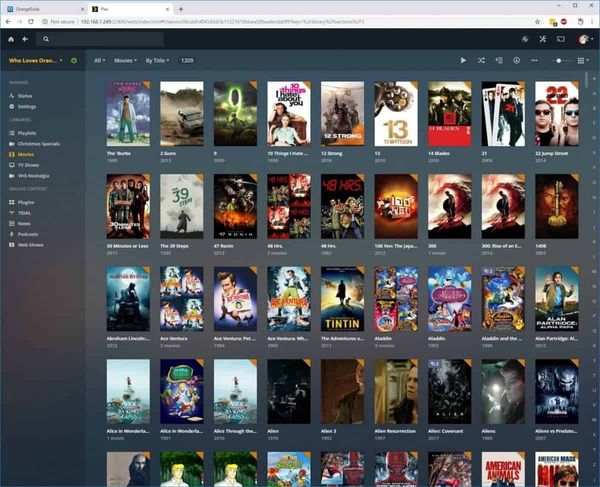Reload the page in the browser
The image size is (600, 487).
click(x=31, y=22)
